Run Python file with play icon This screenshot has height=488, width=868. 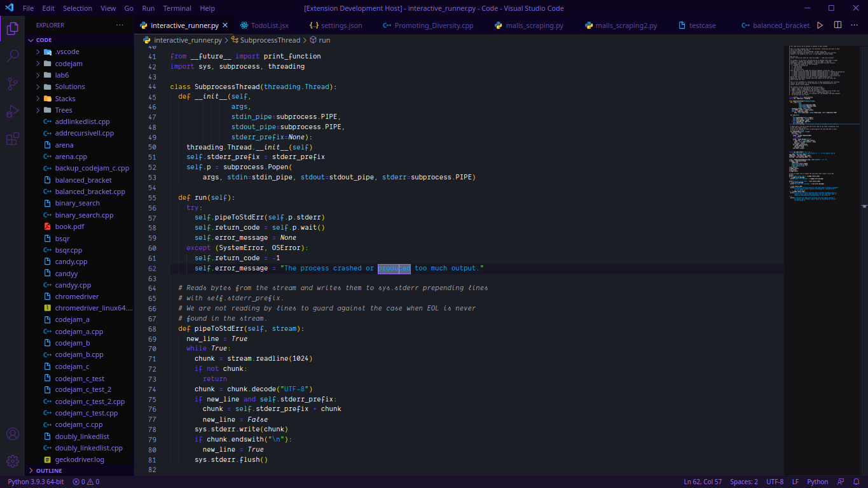point(820,25)
